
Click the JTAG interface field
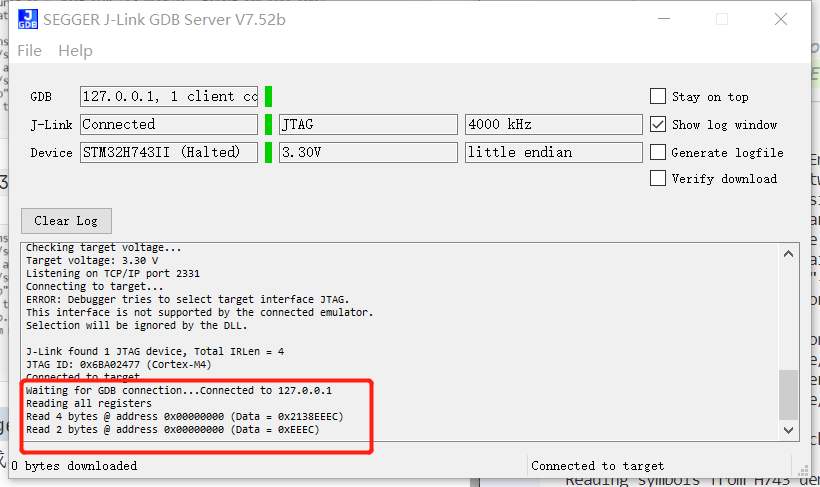(368, 124)
